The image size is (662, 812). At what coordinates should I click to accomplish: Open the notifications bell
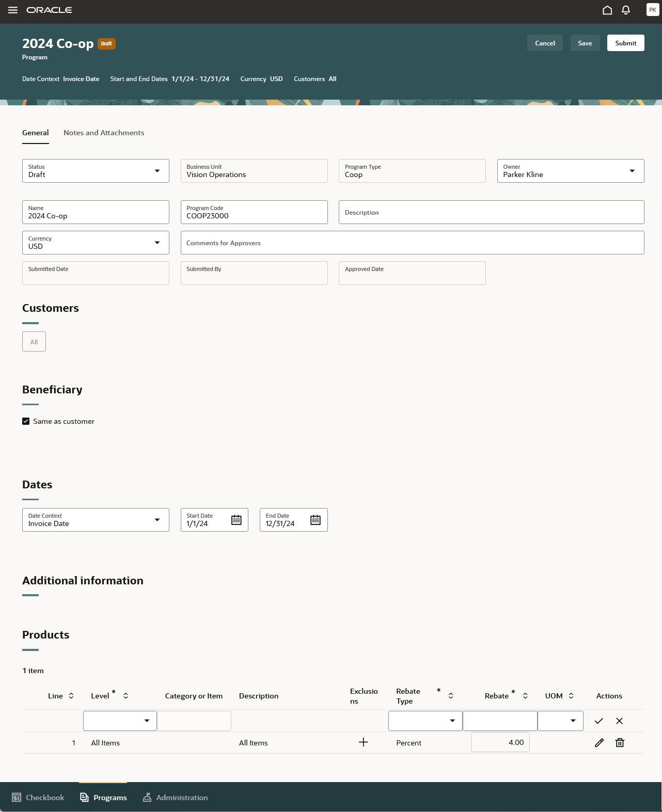point(626,10)
